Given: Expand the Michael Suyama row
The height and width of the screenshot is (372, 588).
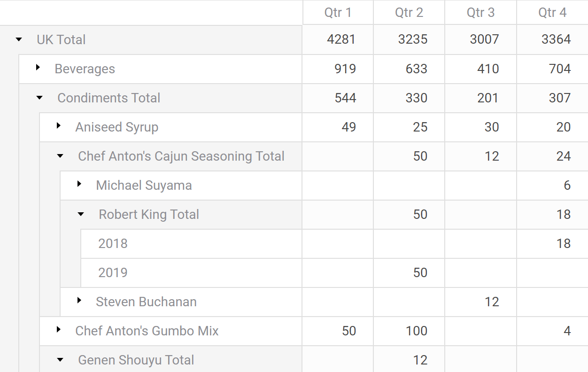Looking at the screenshot, I should [79, 185].
